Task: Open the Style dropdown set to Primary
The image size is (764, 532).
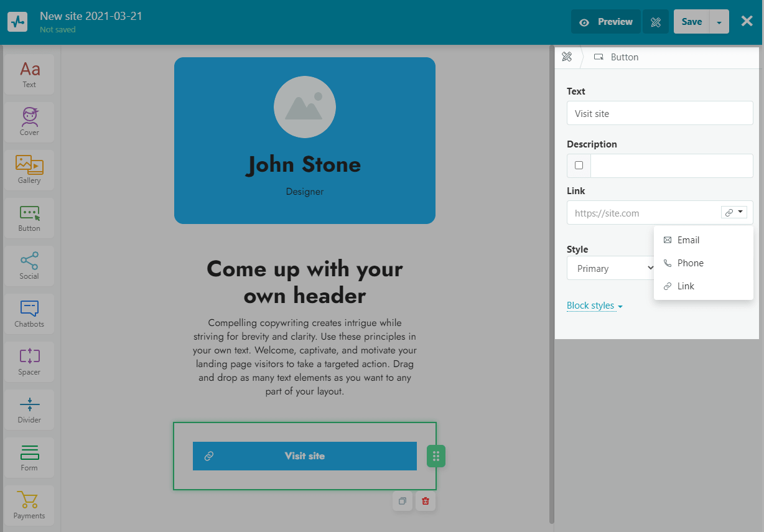Action: 610,269
